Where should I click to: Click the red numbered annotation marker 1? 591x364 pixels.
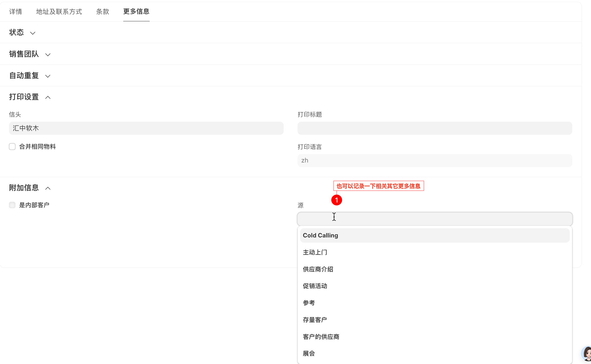336,200
